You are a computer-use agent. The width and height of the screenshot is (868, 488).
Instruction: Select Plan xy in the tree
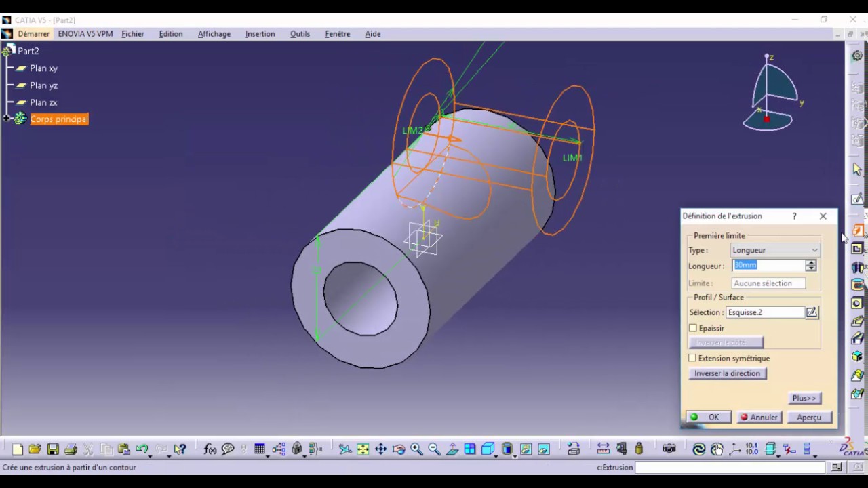click(43, 68)
